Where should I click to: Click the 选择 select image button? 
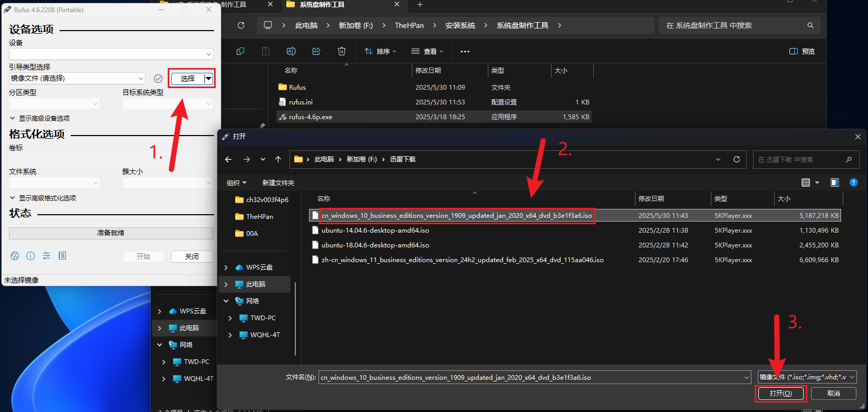pyautogui.click(x=188, y=79)
